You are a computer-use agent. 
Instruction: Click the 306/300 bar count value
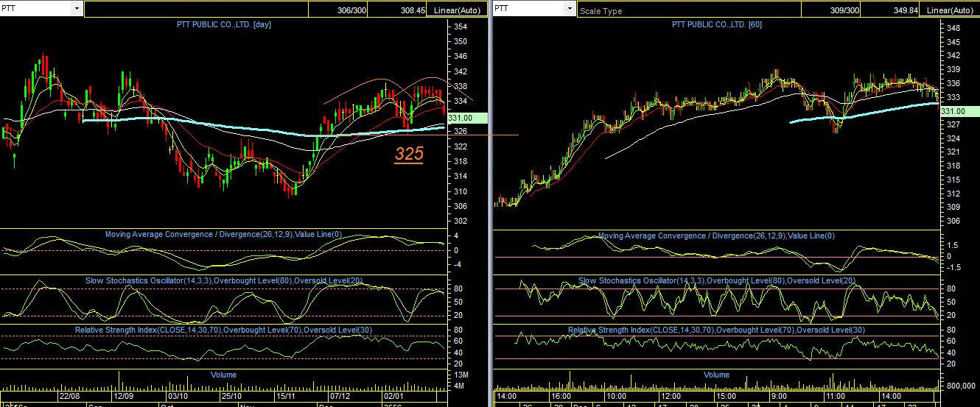(351, 10)
